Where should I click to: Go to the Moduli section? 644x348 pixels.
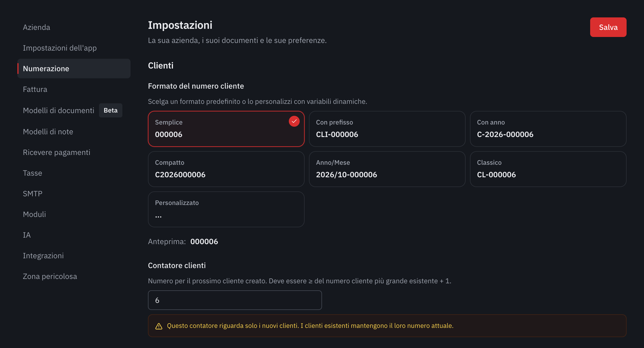(x=74, y=214)
